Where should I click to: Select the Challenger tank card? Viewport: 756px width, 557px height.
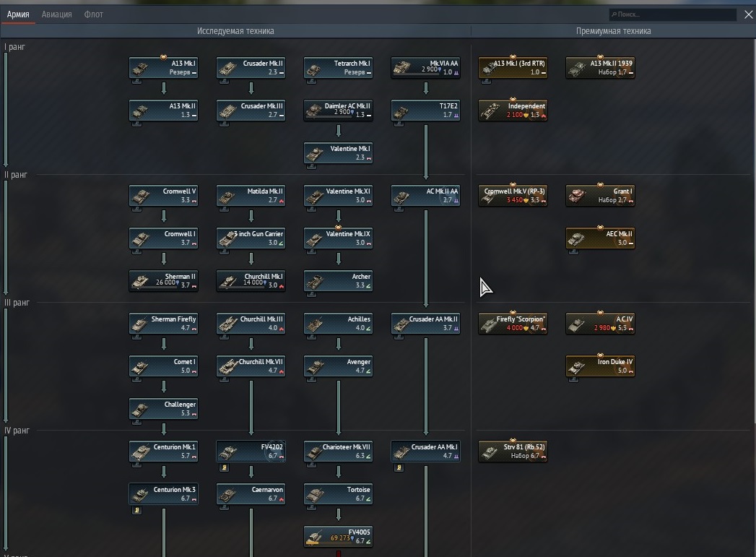[163, 408]
